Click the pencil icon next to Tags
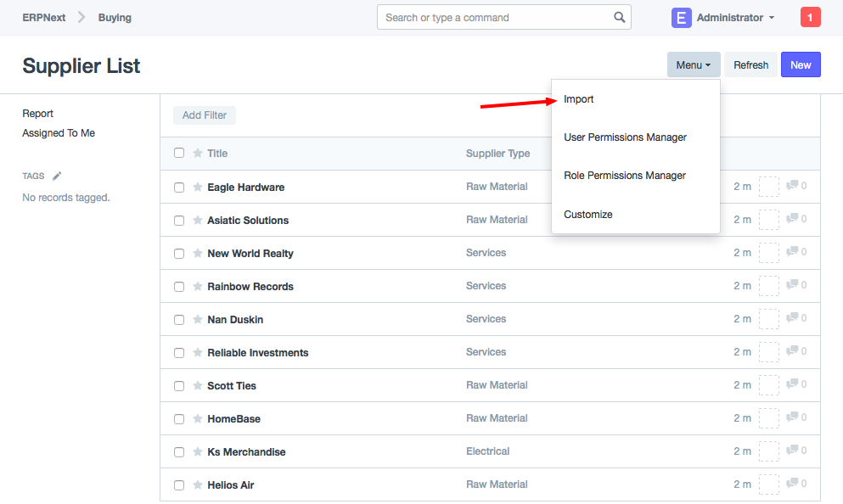The image size is (843, 504). point(57,176)
